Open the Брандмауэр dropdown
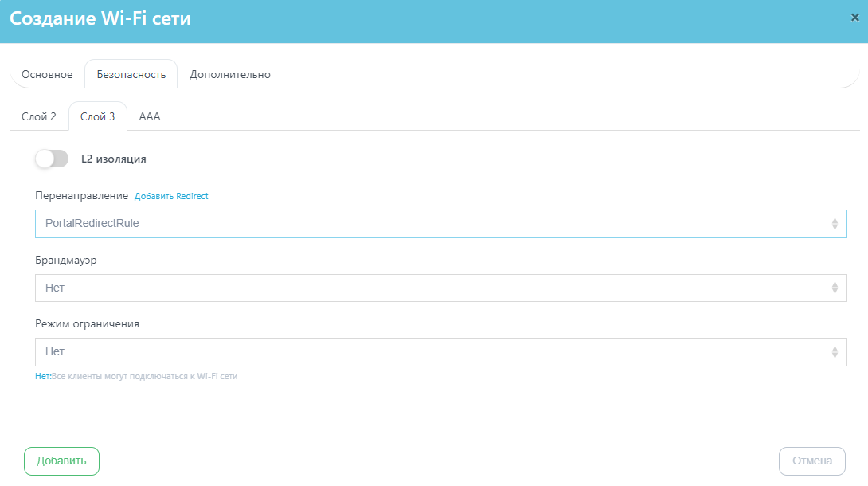The width and height of the screenshot is (868, 486). click(440, 288)
